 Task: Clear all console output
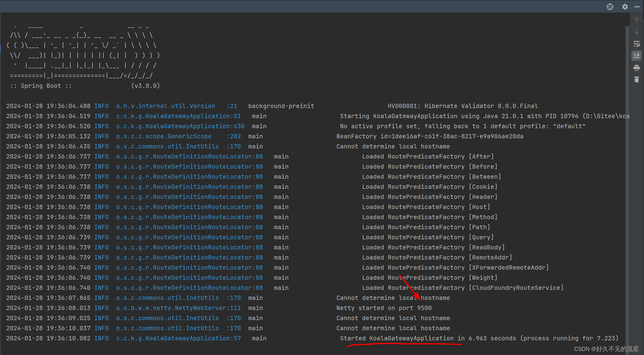coord(637,79)
